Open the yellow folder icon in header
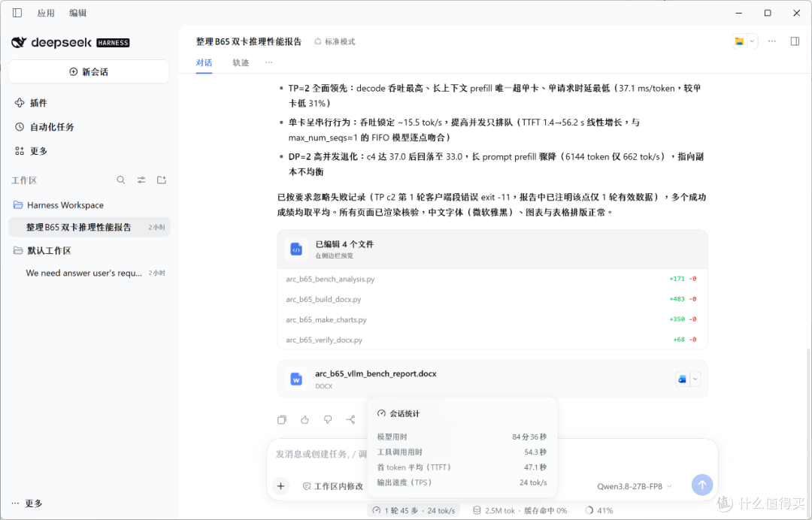Viewport: 812px width, 520px height. [740, 41]
